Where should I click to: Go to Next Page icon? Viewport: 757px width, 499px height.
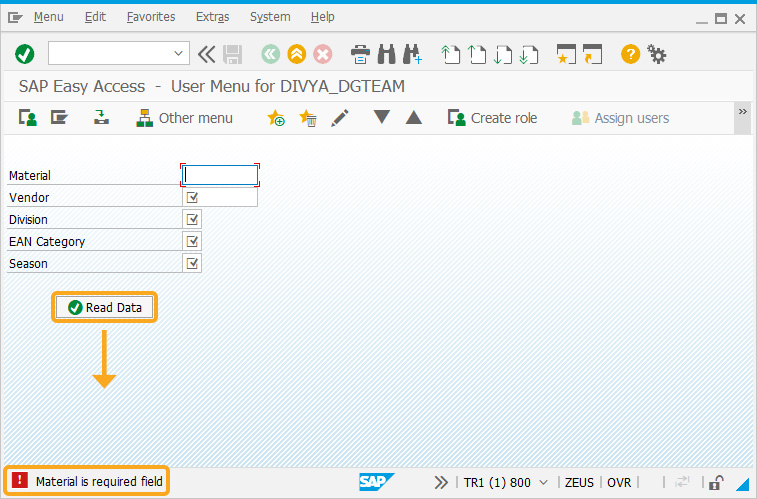[503, 54]
